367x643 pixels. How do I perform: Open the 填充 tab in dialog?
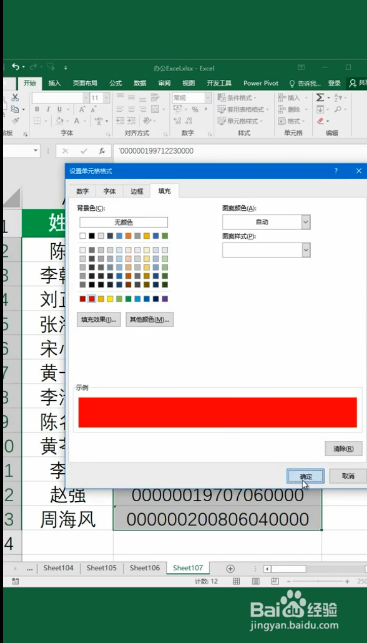tap(164, 191)
